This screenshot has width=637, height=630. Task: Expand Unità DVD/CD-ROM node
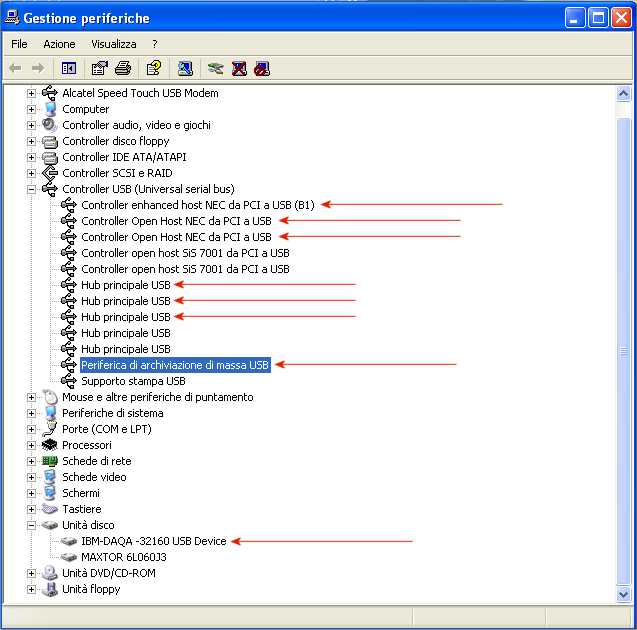pyautogui.click(x=31, y=574)
